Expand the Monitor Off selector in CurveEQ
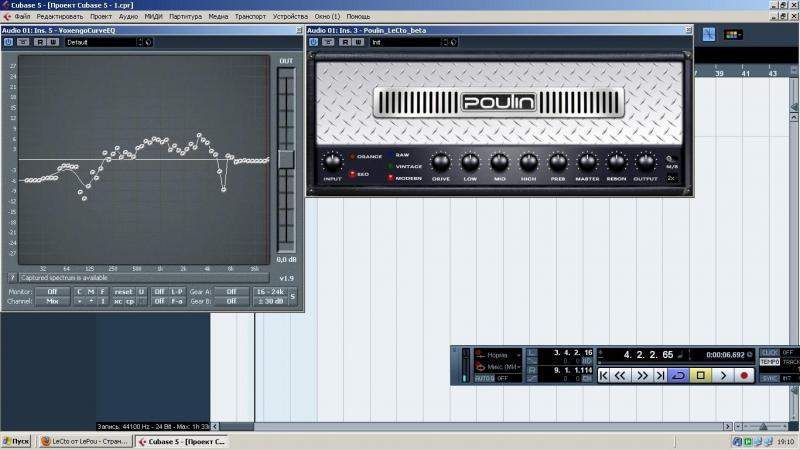The image size is (800, 450). click(x=52, y=291)
